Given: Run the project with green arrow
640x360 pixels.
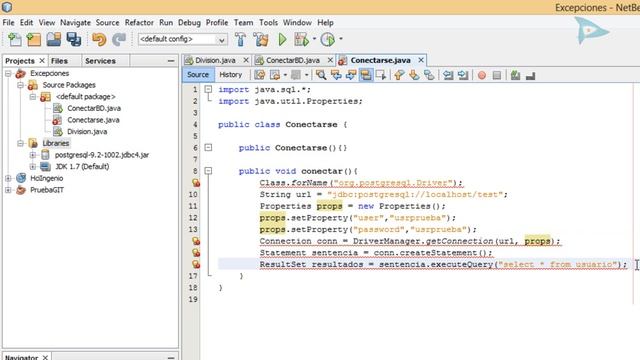Looking at the screenshot, I should pyautogui.click(x=282, y=40).
